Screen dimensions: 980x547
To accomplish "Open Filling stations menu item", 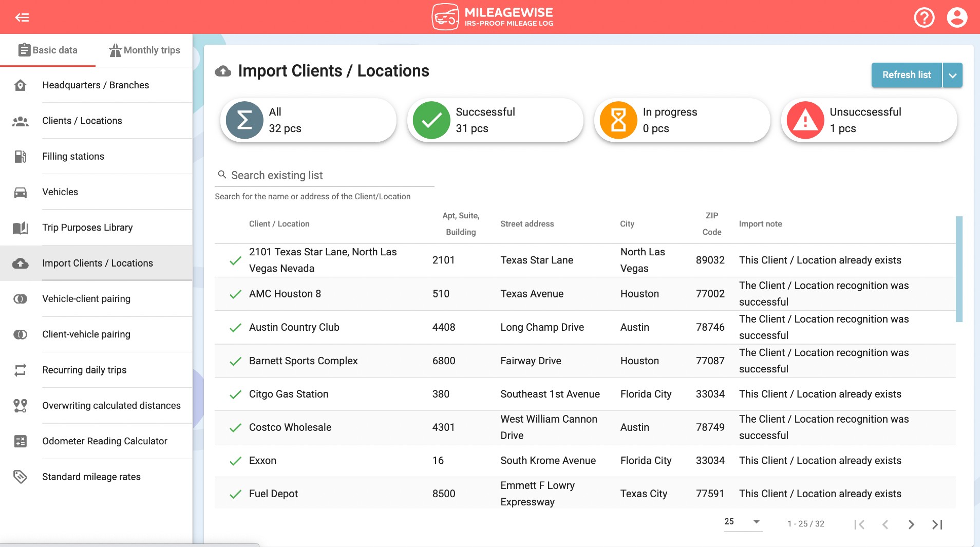I will pos(96,157).
